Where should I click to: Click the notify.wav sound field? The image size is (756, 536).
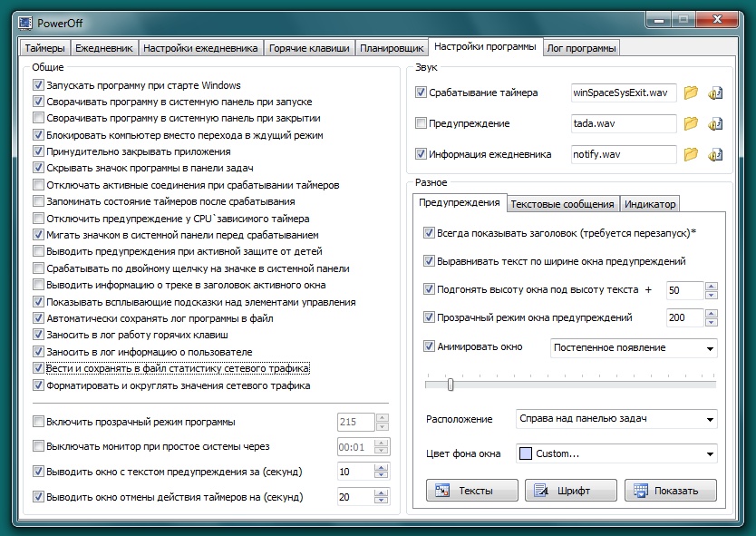(624, 154)
